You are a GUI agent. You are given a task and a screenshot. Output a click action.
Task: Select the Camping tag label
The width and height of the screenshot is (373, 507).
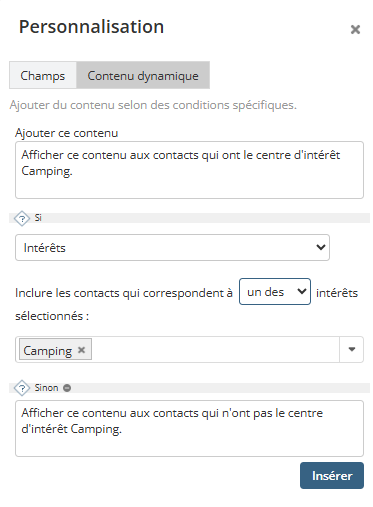click(x=48, y=351)
